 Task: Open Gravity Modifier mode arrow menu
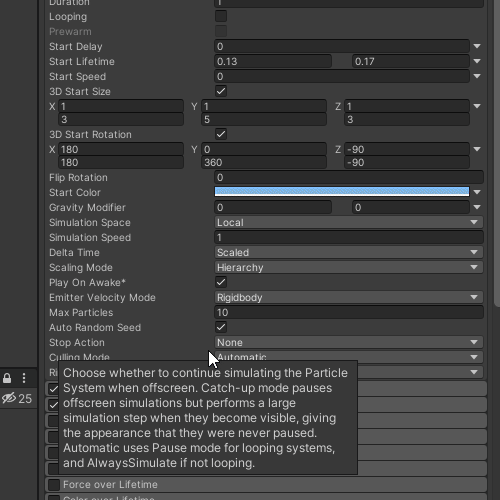point(477,207)
